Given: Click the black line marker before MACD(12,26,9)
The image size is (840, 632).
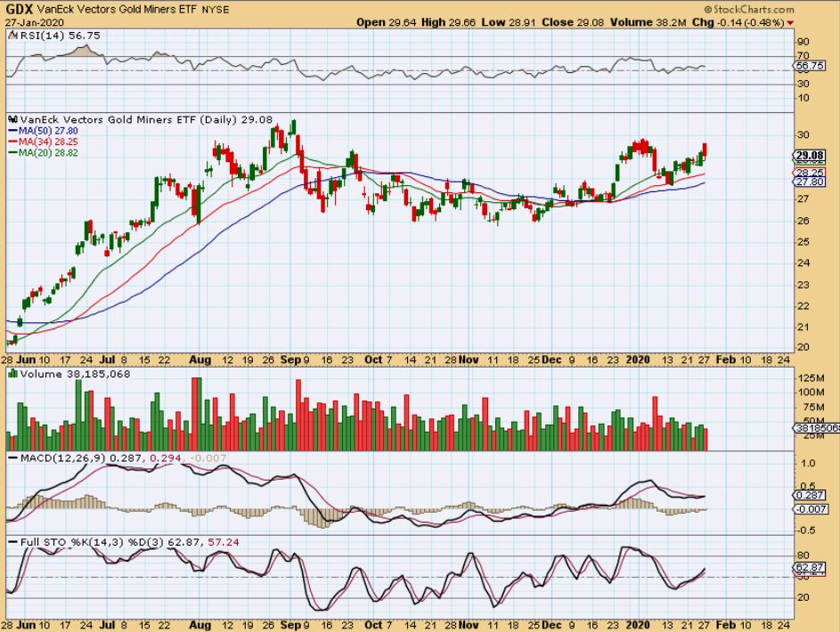Looking at the screenshot, I should [12, 458].
